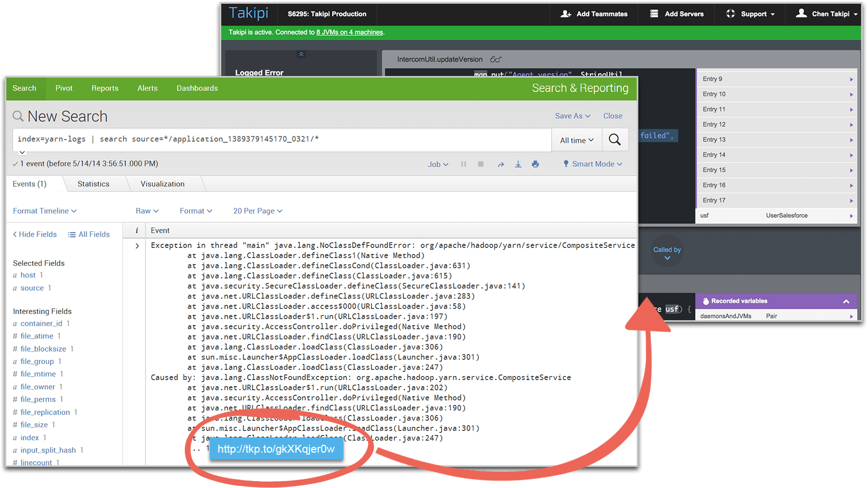Screen dimensions: 868x488
Task: Select the file_group field
Action: tap(37, 362)
